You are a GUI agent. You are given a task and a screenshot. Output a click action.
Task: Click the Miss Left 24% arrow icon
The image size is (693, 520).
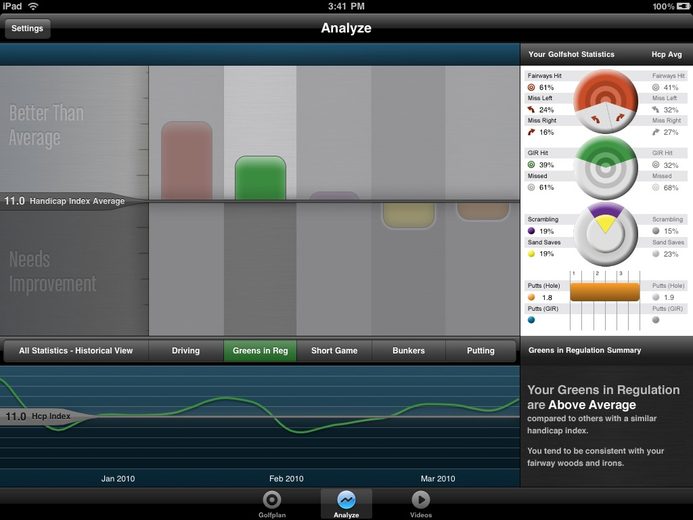coord(531,109)
